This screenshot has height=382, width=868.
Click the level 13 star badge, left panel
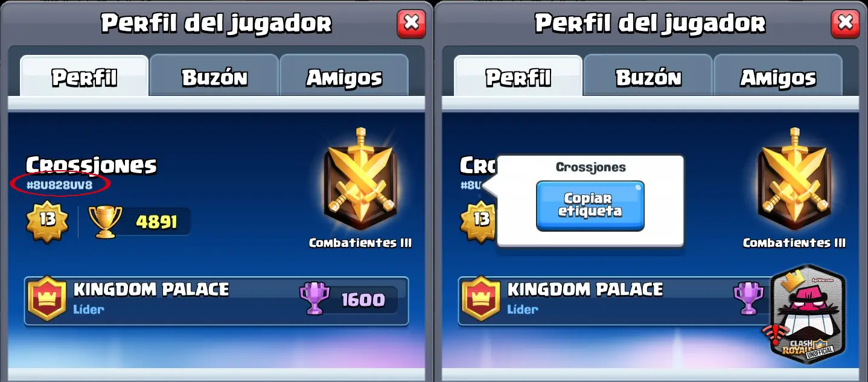point(47,220)
